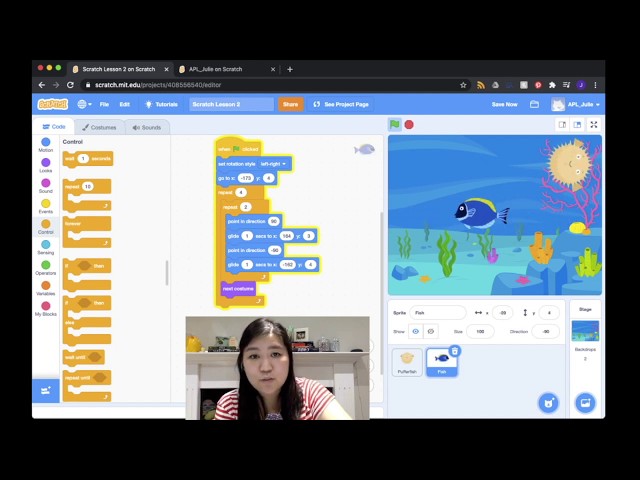640x480 pixels.
Task: Edit the sprite Direction field
Action: [x=546, y=331]
